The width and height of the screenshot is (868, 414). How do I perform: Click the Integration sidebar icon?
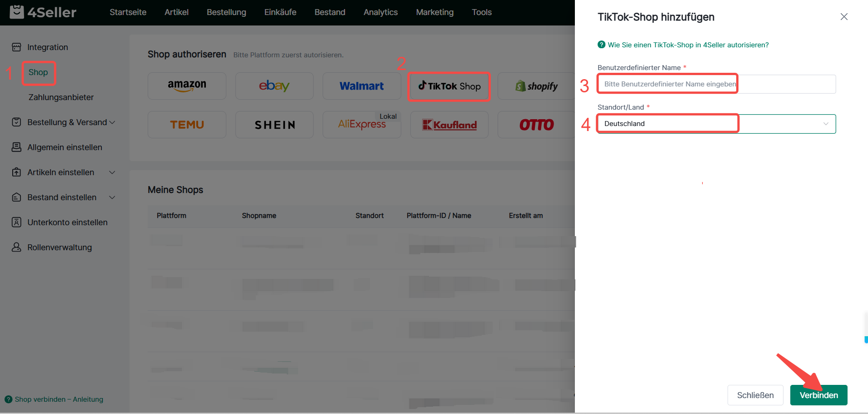point(16,47)
